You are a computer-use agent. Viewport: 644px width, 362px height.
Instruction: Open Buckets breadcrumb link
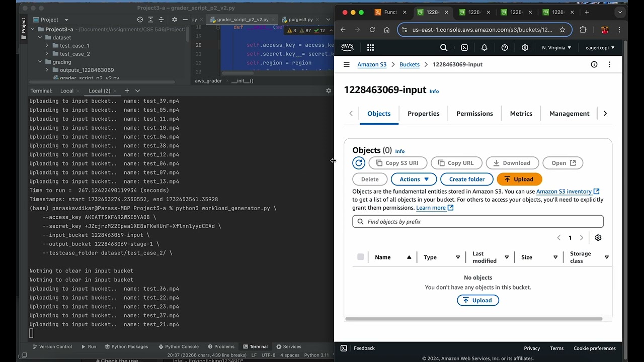pyautogui.click(x=410, y=64)
